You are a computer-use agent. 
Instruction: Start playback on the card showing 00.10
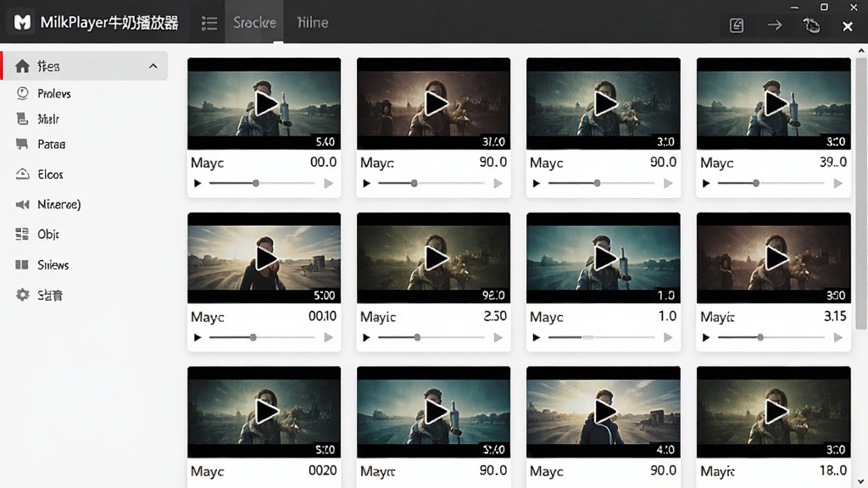tap(198, 337)
